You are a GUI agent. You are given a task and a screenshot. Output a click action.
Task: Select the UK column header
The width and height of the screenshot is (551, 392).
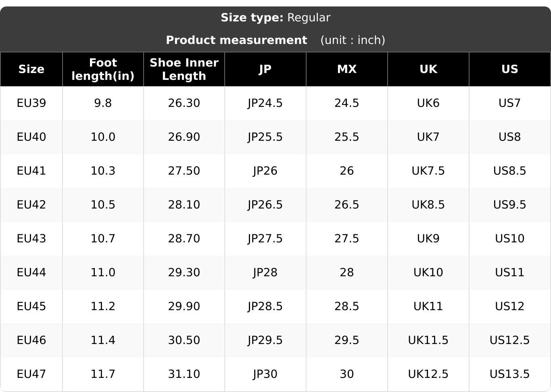coord(428,69)
